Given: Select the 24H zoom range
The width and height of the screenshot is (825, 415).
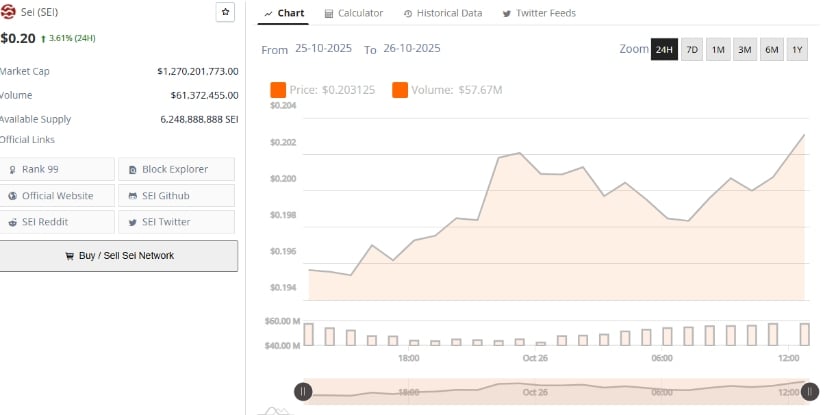Looking at the screenshot, I should pyautogui.click(x=664, y=50).
